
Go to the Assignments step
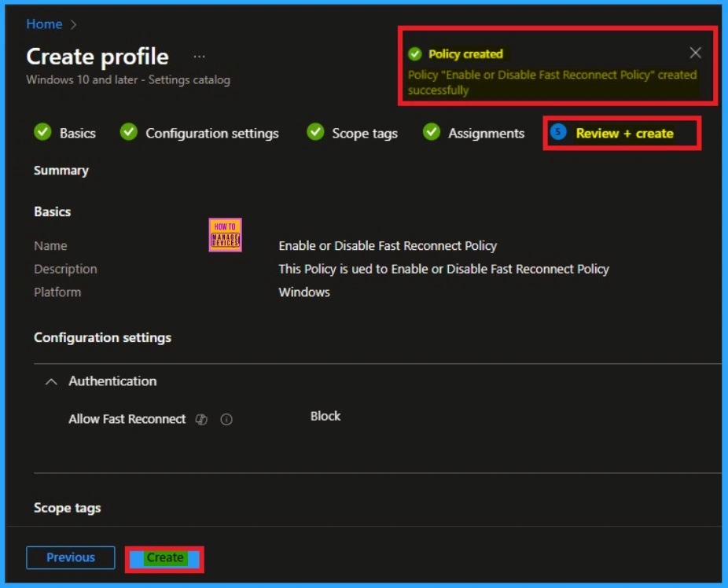(486, 133)
